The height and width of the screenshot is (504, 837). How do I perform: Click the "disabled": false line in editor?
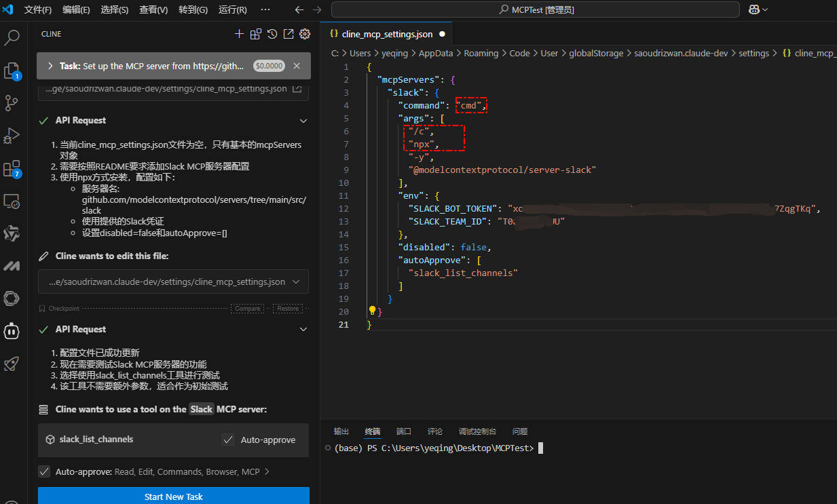pos(445,247)
